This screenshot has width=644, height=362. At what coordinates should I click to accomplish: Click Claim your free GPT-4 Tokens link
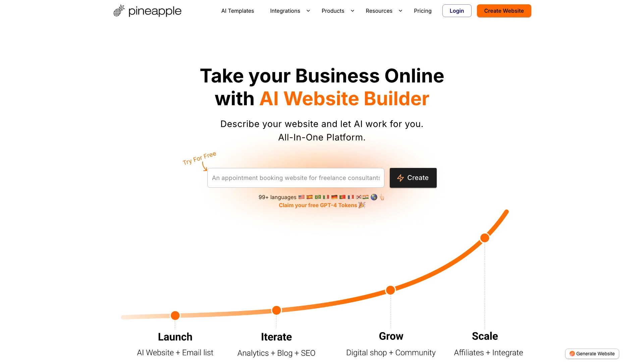pos(322,205)
